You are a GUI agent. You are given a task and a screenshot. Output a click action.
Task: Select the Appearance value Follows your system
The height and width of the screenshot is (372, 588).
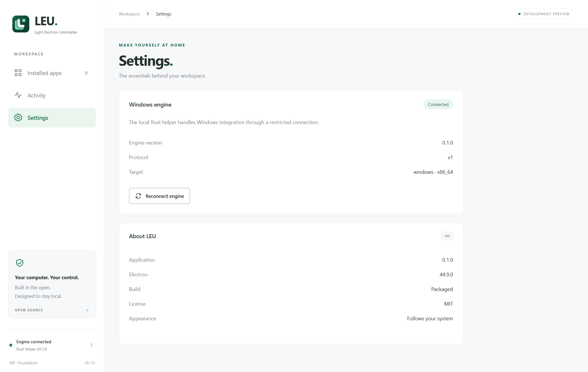[430, 318]
